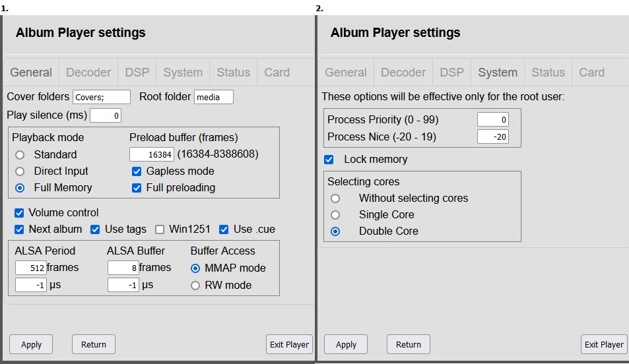Open Decoder tab in left panel
629x364 pixels.
88,73
